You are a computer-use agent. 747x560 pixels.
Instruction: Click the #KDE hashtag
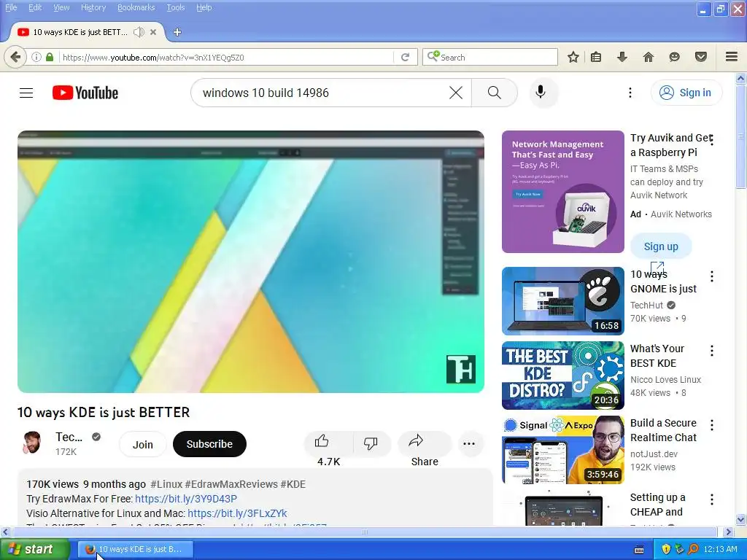coord(293,484)
